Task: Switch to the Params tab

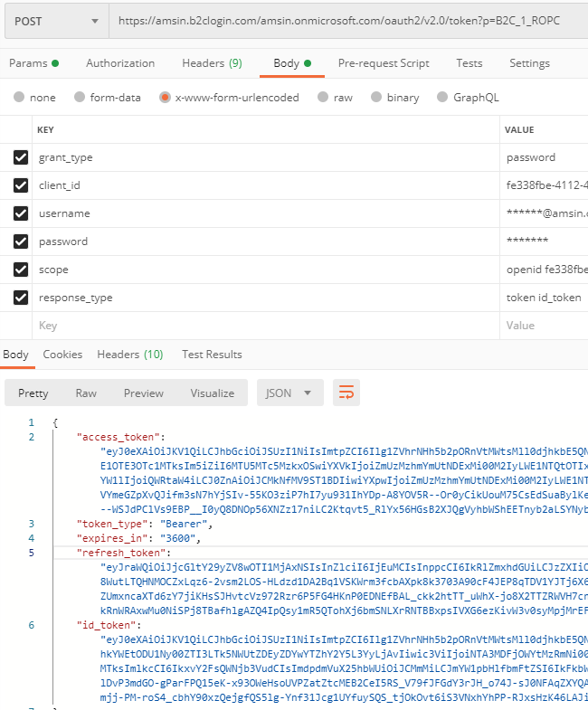Action: 34,63
